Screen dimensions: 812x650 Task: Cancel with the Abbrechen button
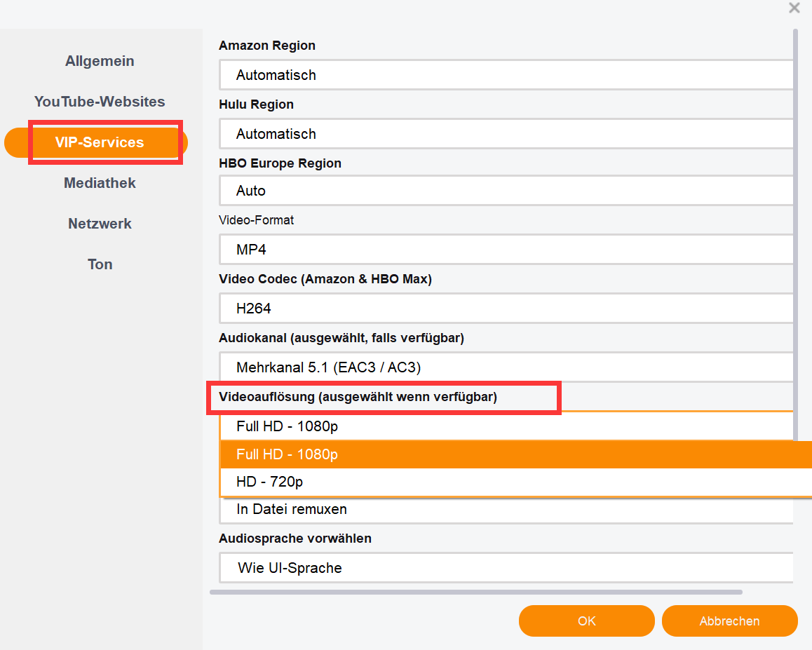click(730, 621)
